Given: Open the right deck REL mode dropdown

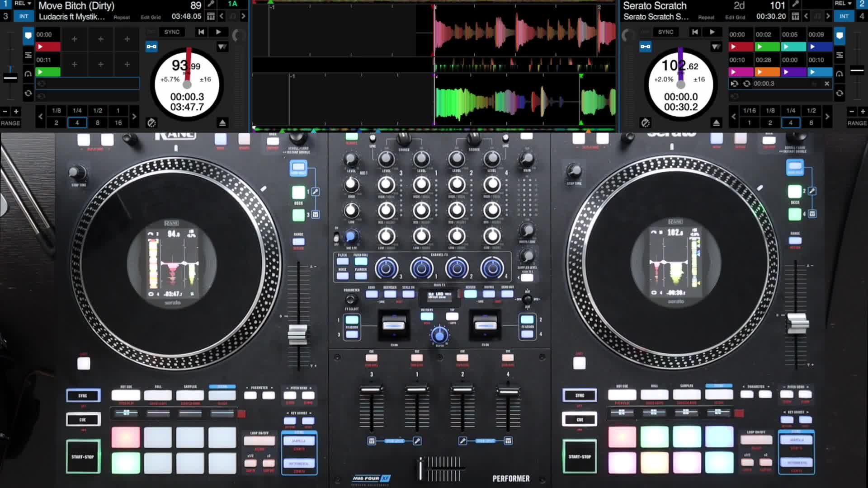Looking at the screenshot, I should click(x=844, y=4).
